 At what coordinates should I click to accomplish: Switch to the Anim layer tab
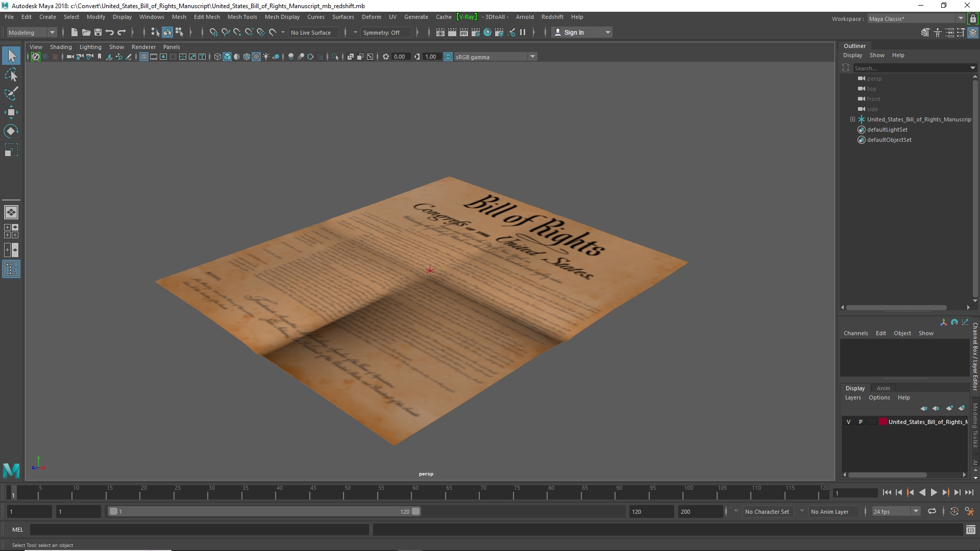[x=883, y=388]
